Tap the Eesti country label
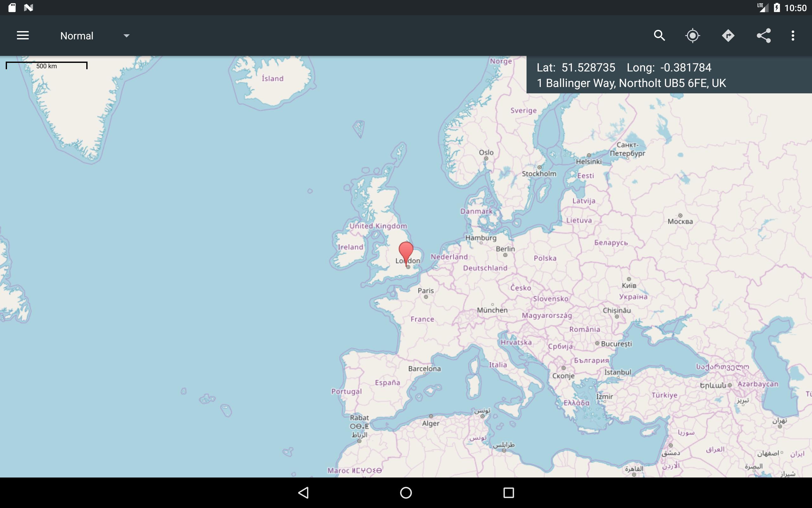Viewport: 812px width, 508px height. point(586,176)
